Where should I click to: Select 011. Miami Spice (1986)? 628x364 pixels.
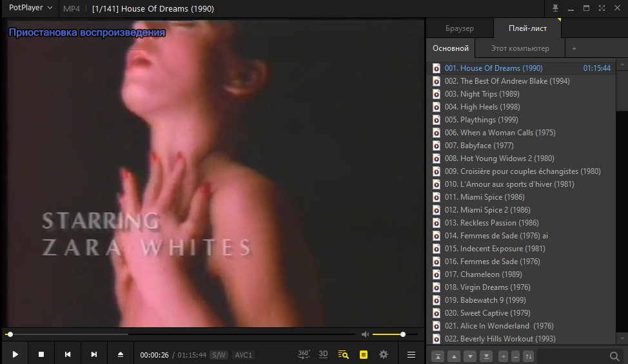click(x=522, y=196)
